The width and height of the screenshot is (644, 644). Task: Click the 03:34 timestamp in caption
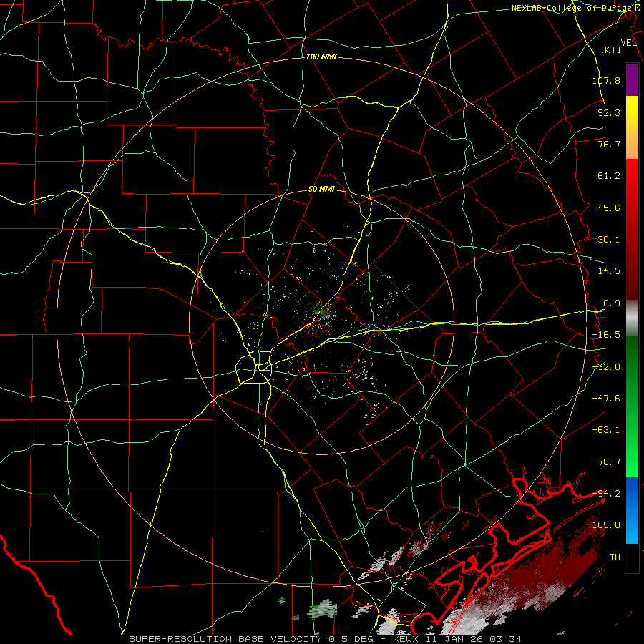pos(507,639)
